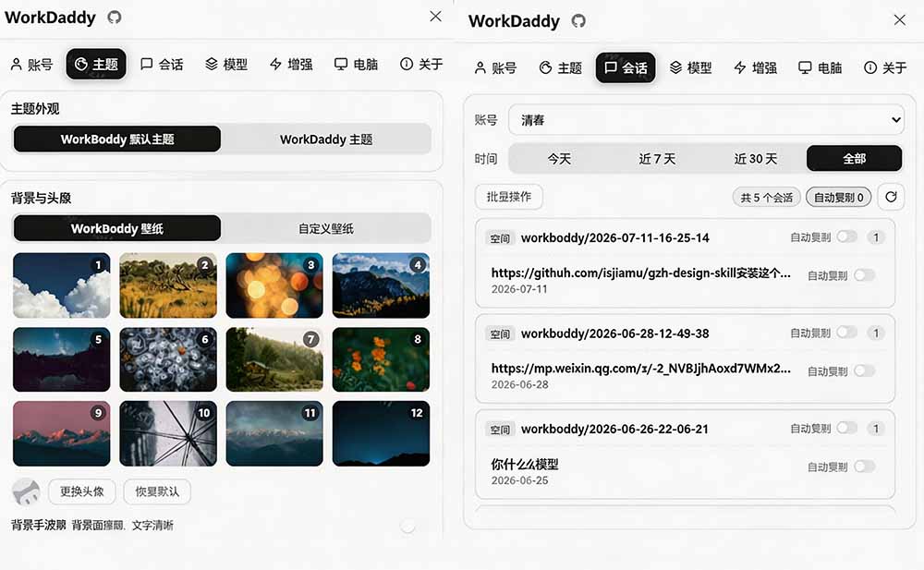Filter sessions by 今天
924x570 pixels.
click(559, 159)
